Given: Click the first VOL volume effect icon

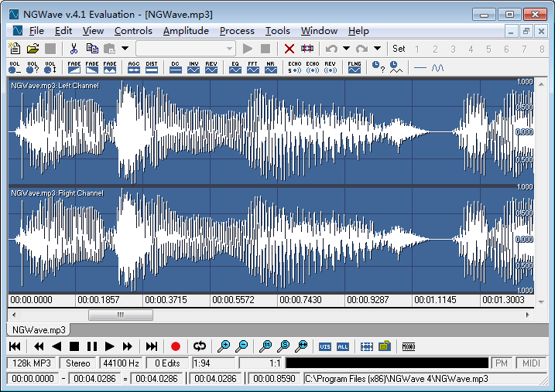Looking at the screenshot, I should pyautogui.click(x=15, y=67).
